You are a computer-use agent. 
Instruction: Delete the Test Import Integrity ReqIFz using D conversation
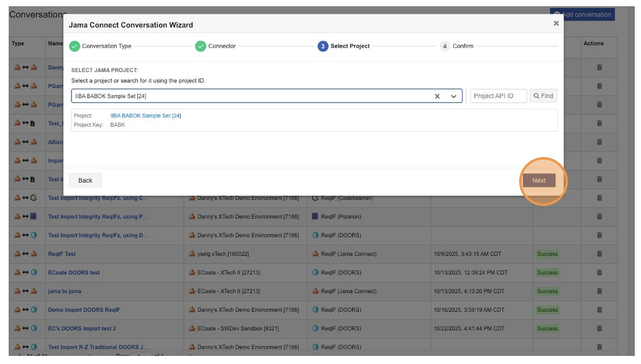(x=599, y=235)
